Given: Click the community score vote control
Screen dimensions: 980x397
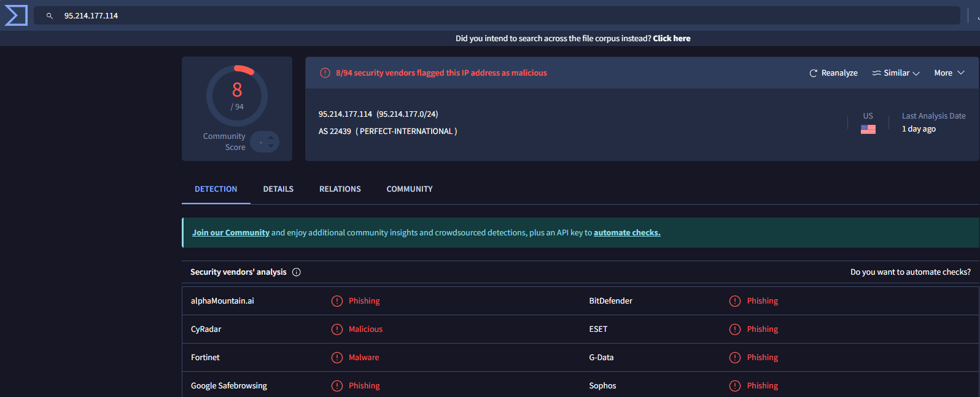Looking at the screenshot, I should point(265,142).
